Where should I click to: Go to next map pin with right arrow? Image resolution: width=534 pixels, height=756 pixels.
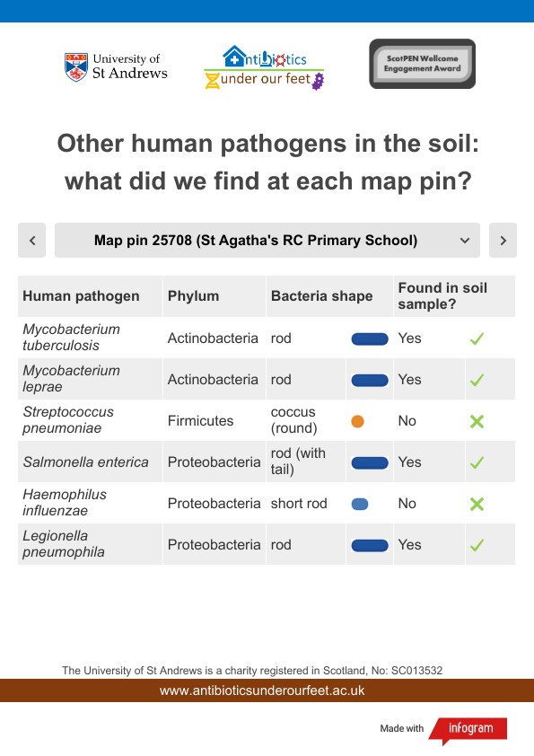tap(503, 240)
